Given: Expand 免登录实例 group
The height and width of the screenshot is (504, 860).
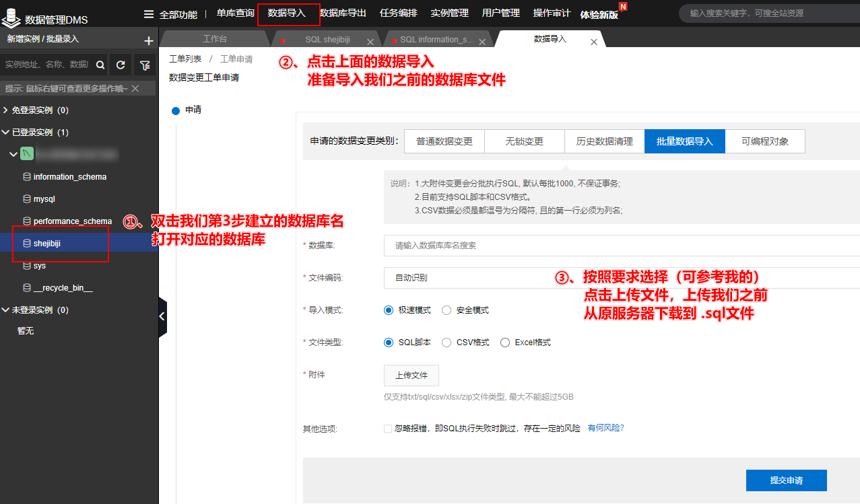Looking at the screenshot, I should [6, 110].
